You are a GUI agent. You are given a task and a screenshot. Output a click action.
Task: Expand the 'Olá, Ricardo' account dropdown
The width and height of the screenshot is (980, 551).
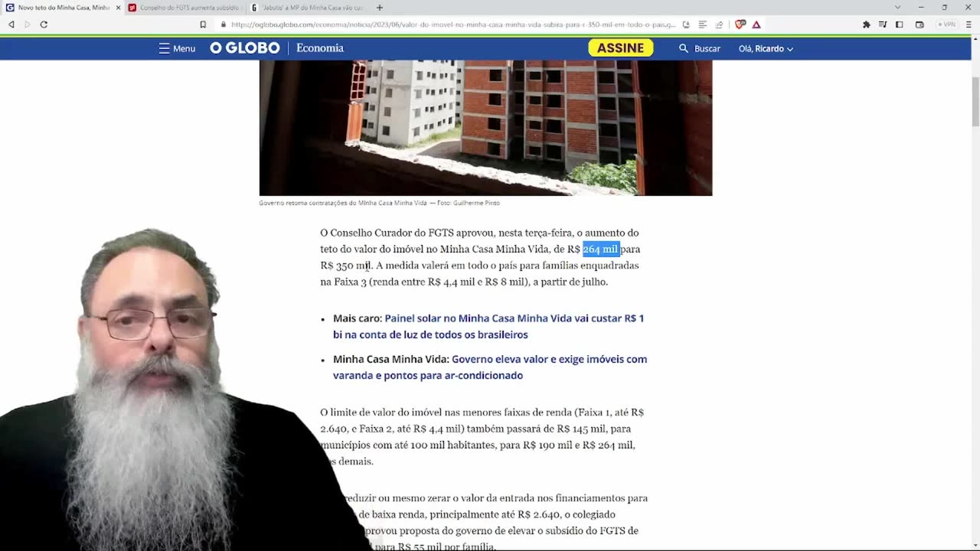(766, 48)
